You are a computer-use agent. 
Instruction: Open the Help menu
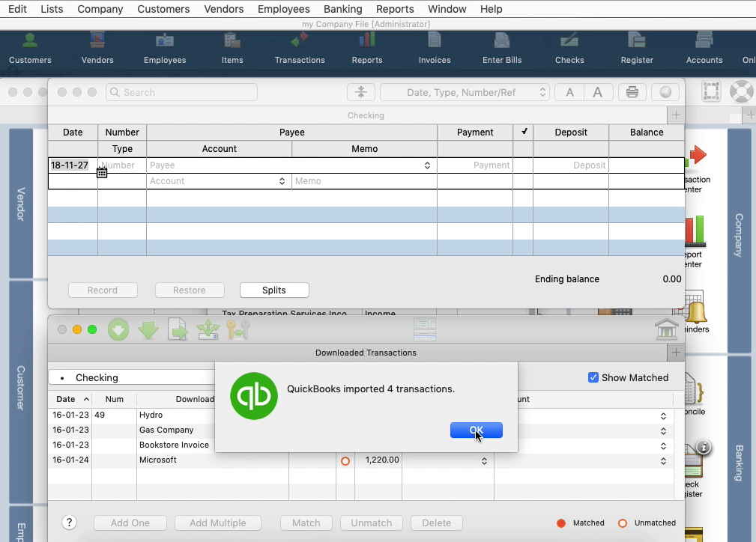tap(492, 9)
